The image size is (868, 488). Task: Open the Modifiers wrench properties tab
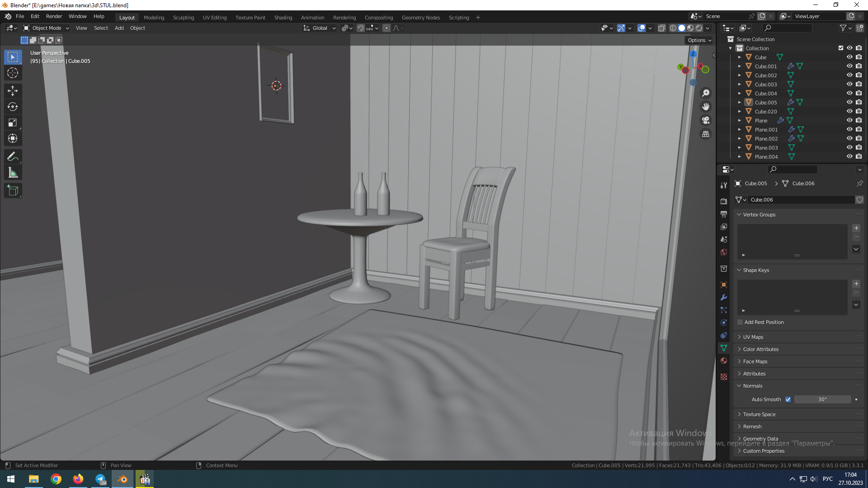click(724, 297)
